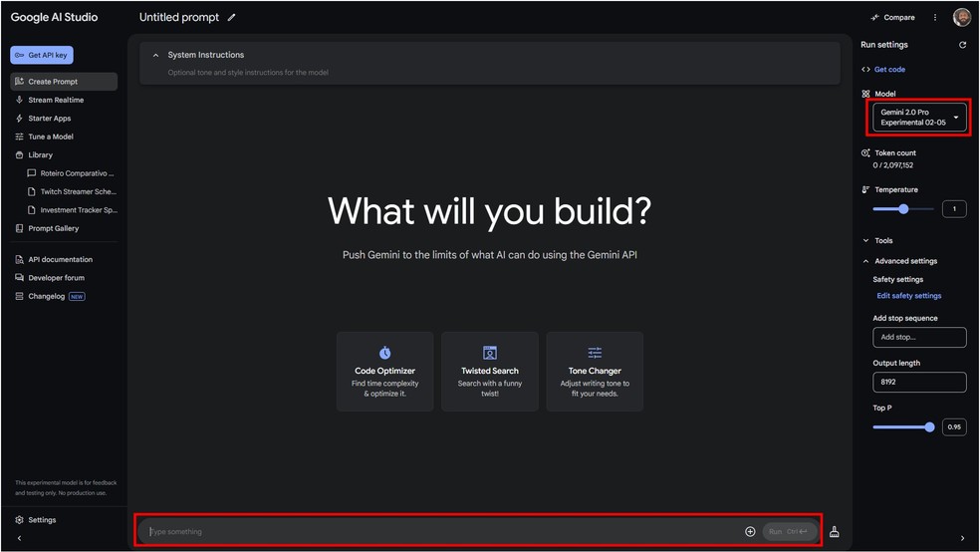This screenshot has height=552, width=980.
Task: Click the Starter Apps lightning icon
Action: pos(19,119)
